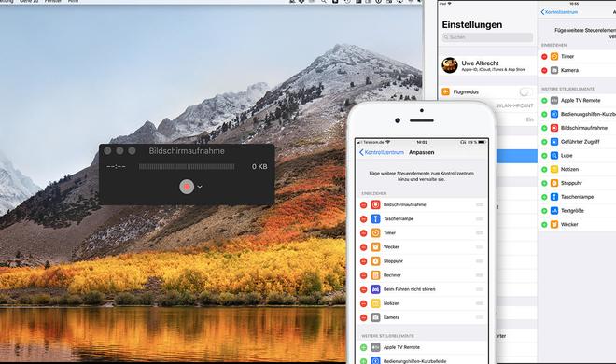Viewport: 616px width, 364px height.
Task: Close the Bildschirmaufnahme recording window
Action: 107,151
